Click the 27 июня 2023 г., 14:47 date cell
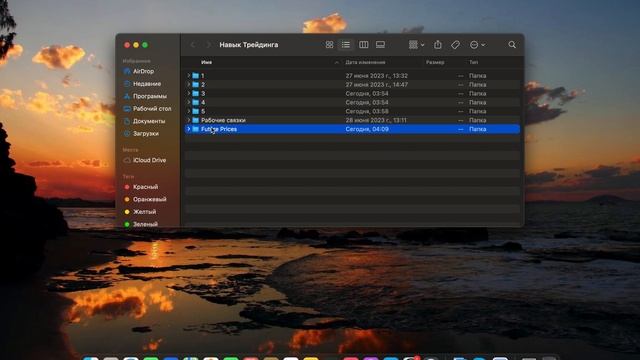Screen dimensions: 640x360 click(x=376, y=84)
